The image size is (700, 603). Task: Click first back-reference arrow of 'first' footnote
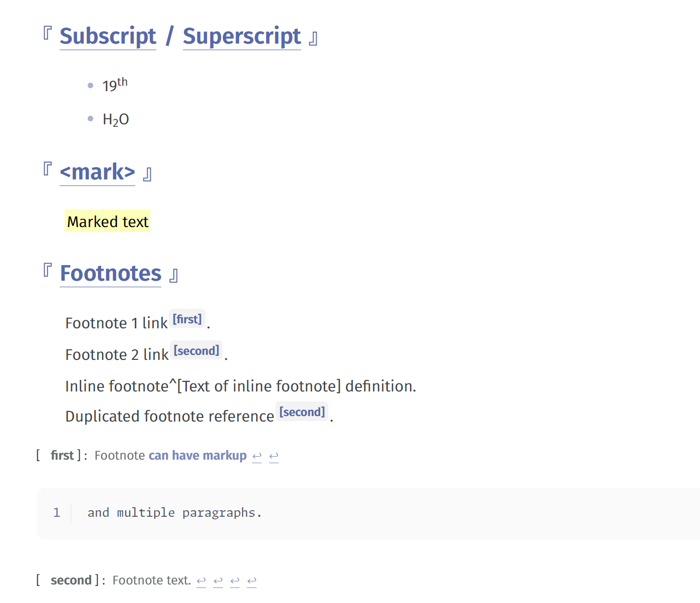[257, 456]
